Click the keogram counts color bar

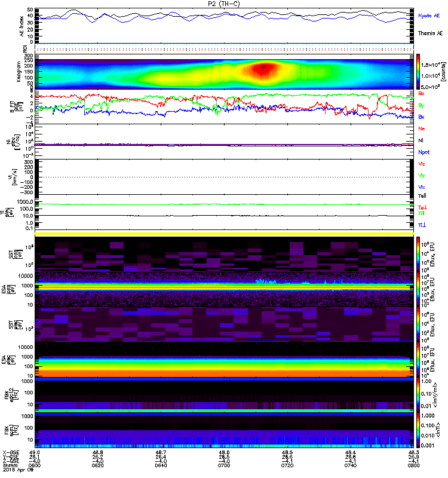418,72
